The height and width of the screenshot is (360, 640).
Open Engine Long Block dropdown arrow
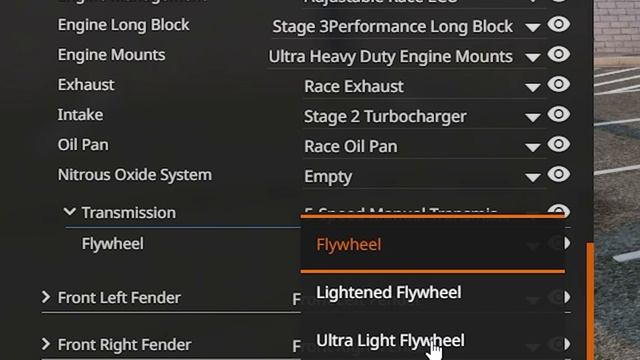[x=533, y=27]
